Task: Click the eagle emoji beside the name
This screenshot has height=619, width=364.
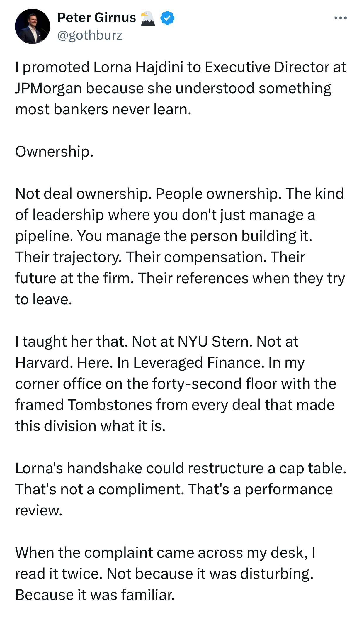Action: click(148, 18)
